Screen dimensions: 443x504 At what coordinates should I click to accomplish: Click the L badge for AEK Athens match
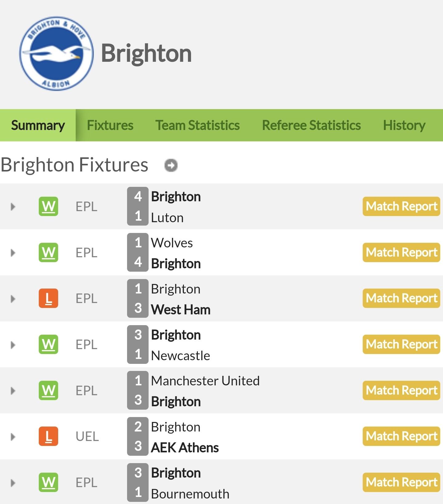pyautogui.click(x=49, y=436)
